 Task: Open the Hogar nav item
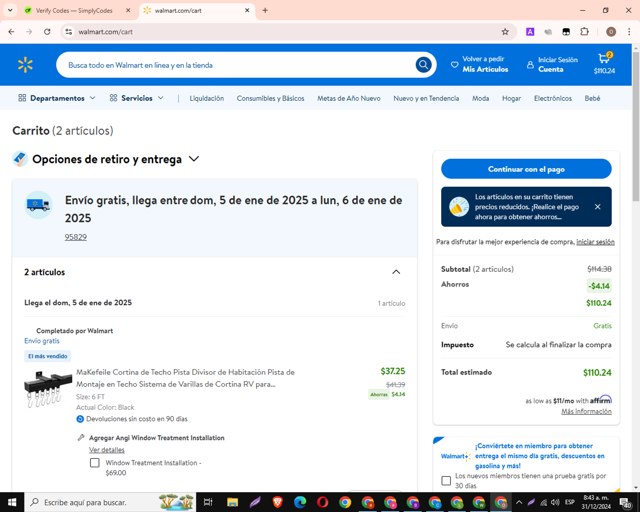(511, 98)
